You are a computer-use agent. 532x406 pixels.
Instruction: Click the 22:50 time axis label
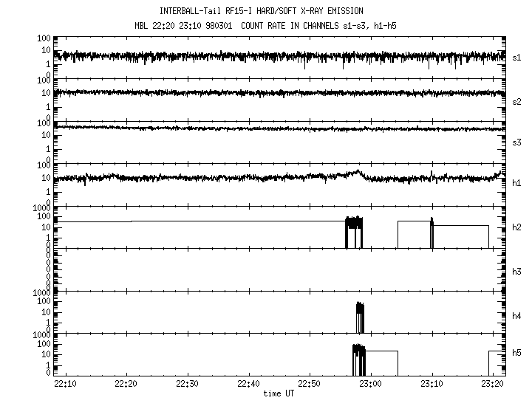309,384
